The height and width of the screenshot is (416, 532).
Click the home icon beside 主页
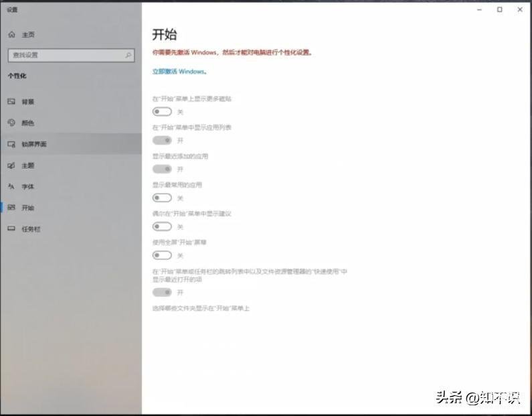tap(11, 35)
